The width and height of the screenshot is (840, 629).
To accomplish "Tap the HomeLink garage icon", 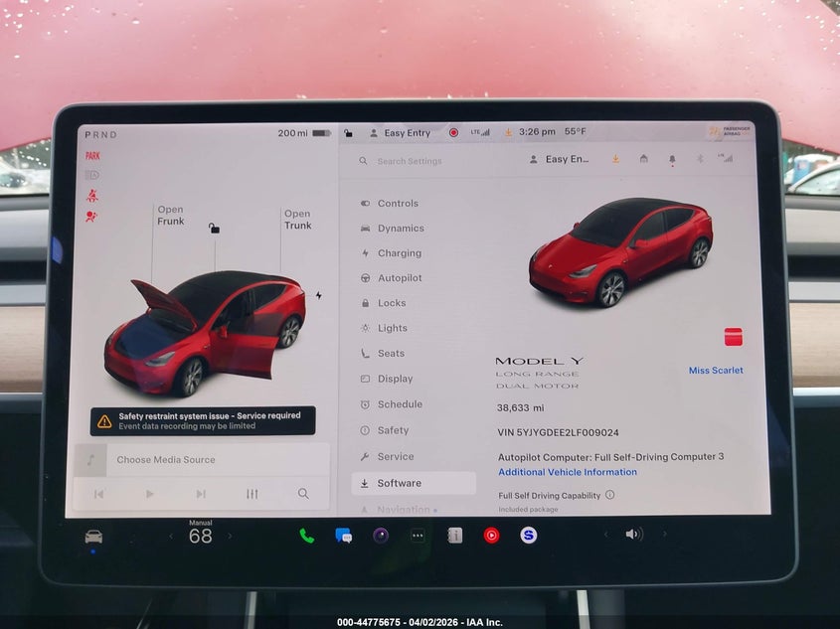I will 643,159.
